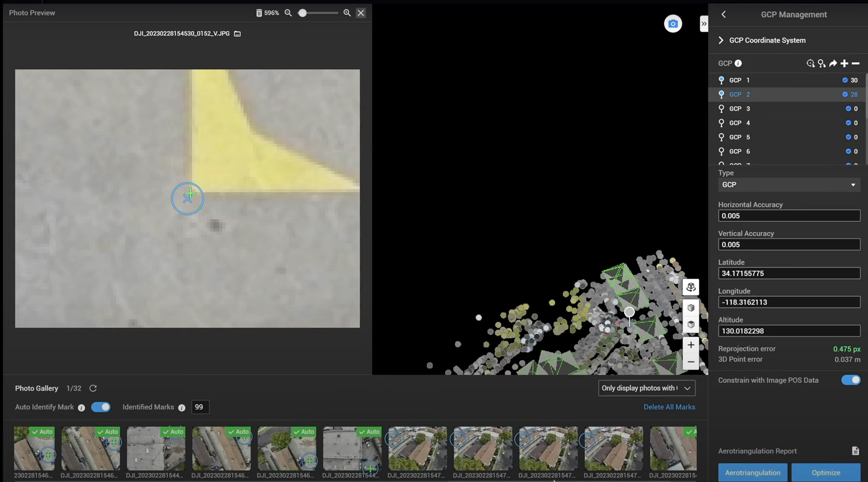Viewport: 868px width, 482px height.
Task: Zoom in the 3D point cloud view
Action: click(x=691, y=345)
